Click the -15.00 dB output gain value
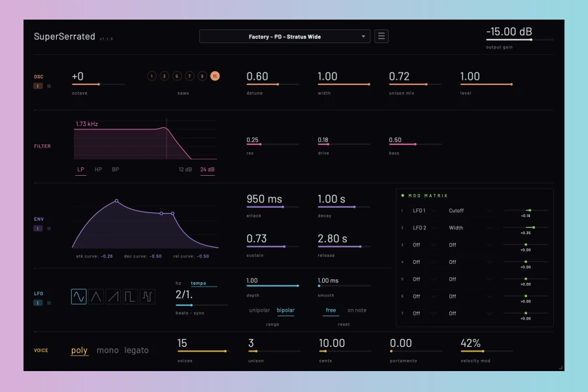Viewport: 588px width, 392px height. tap(509, 31)
